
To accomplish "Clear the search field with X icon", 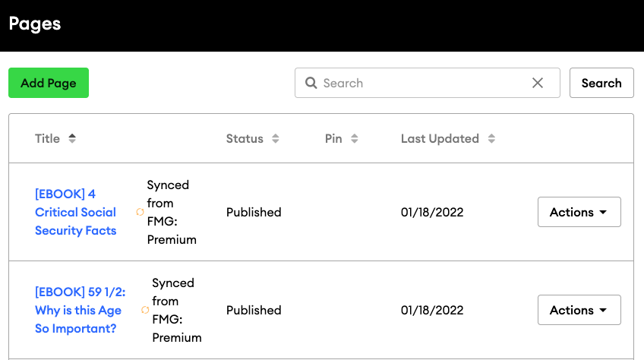I will [x=538, y=83].
